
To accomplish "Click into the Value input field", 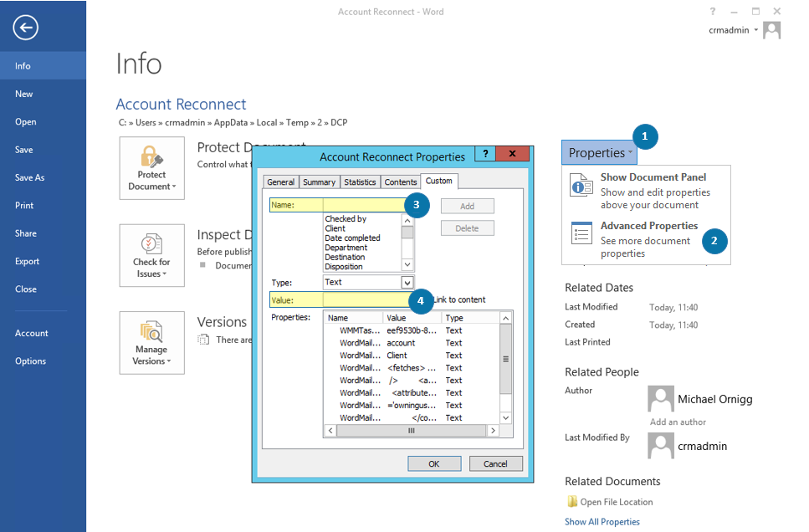I will [367, 299].
